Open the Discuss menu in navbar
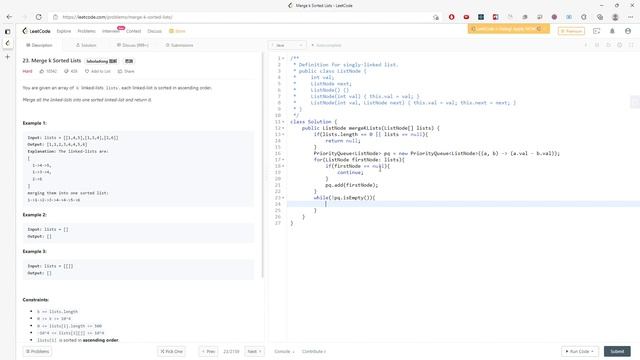The image size is (640, 360). (154, 31)
